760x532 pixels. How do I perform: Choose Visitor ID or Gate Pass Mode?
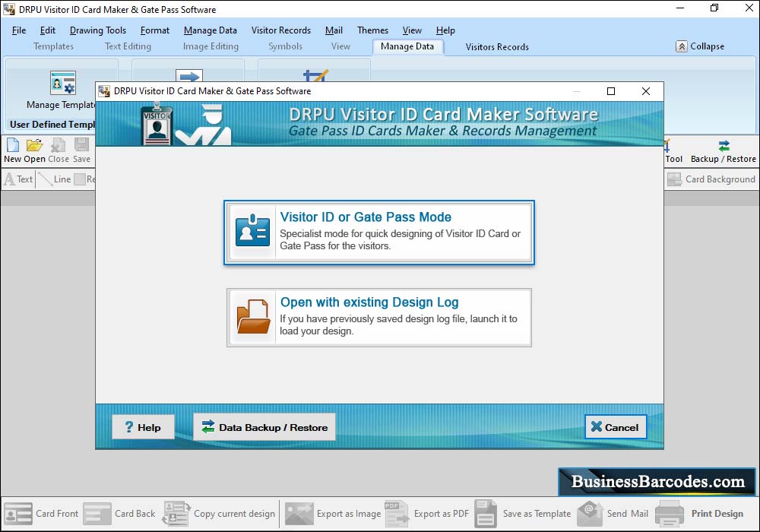379,232
